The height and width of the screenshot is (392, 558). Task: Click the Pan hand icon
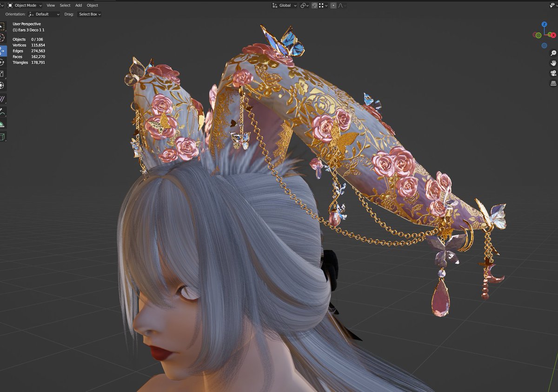click(553, 63)
